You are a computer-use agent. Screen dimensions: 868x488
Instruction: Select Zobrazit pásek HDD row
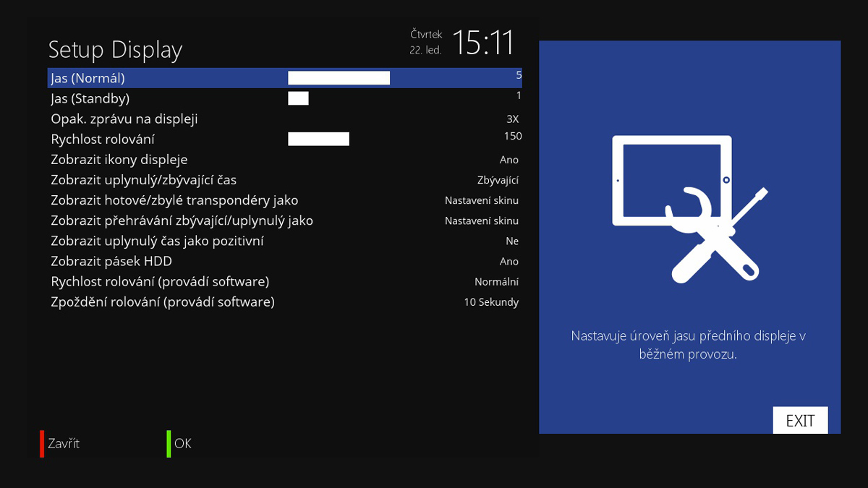tap(285, 260)
